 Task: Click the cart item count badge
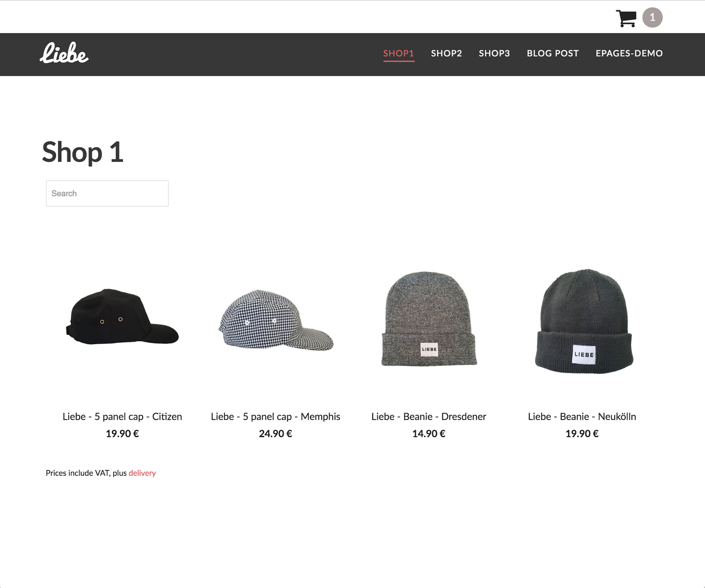(653, 18)
